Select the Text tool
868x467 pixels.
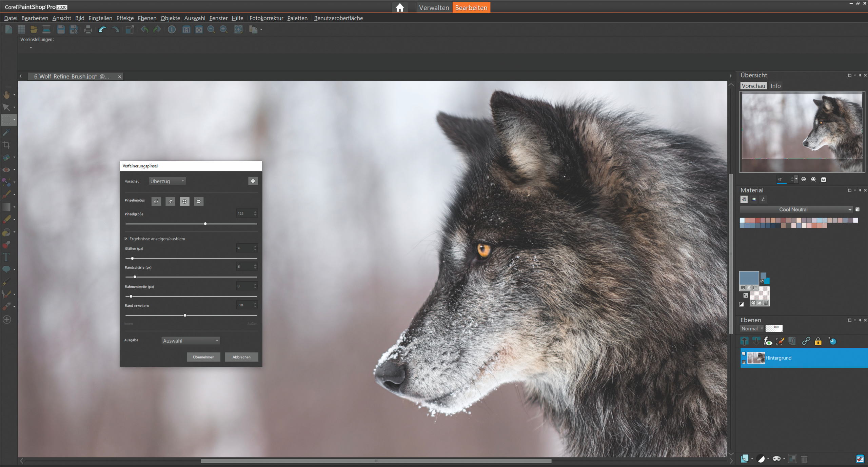pos(6,257)
